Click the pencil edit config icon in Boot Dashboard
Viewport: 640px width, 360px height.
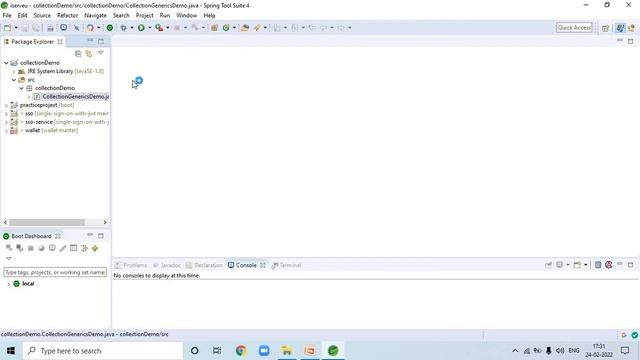tap(63, 248)
